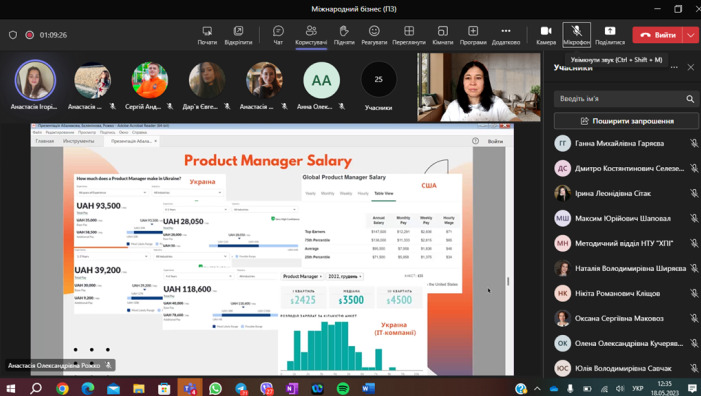Select the Table View tab in presentation
Screen dimensions: 701x396
(x=384, y=194)
